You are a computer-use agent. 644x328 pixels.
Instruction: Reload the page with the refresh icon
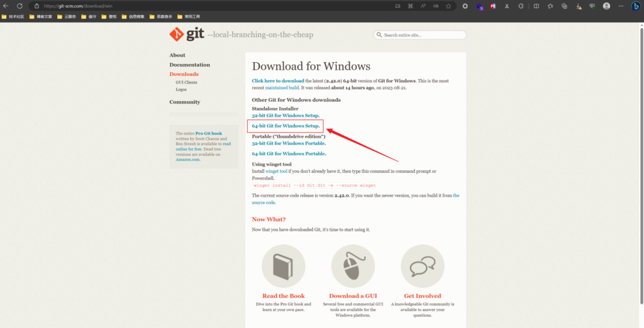pyautogui.click(x=19, y=6)
